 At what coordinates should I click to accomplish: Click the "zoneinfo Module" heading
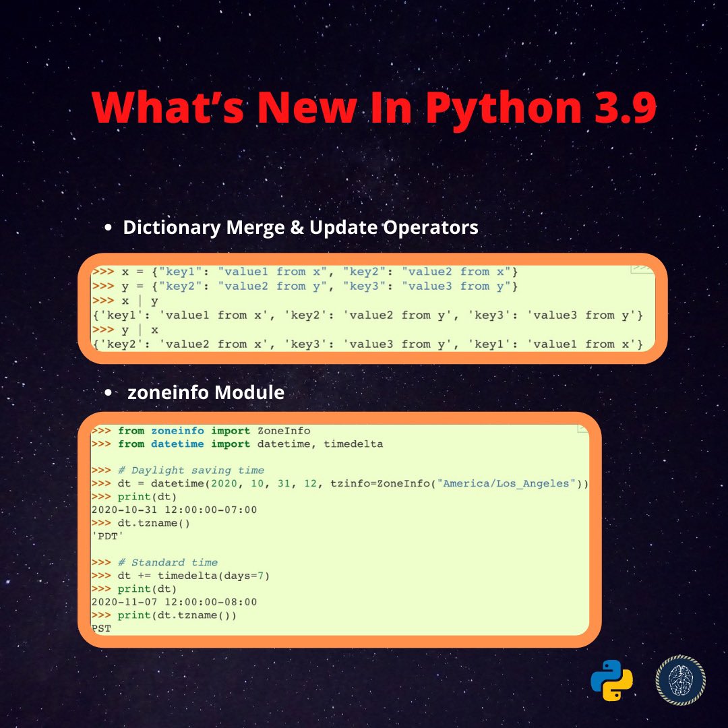click(x=206, y=392)
